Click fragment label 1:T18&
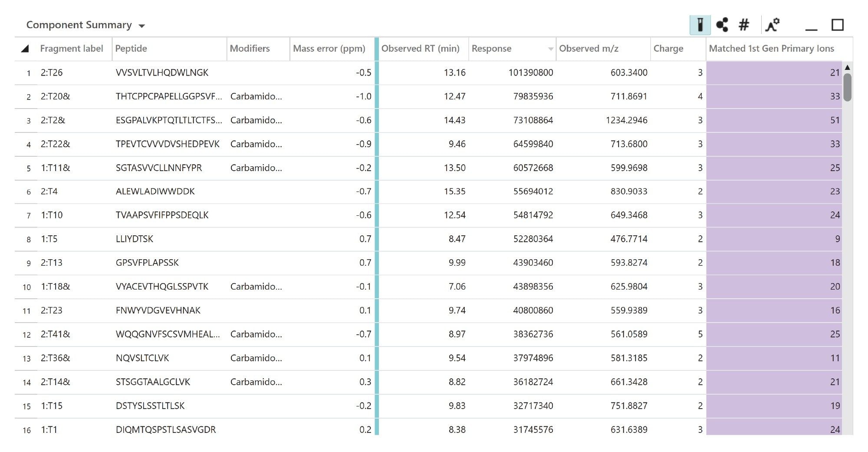The image size is (868, 452). (x=56, y=287)
